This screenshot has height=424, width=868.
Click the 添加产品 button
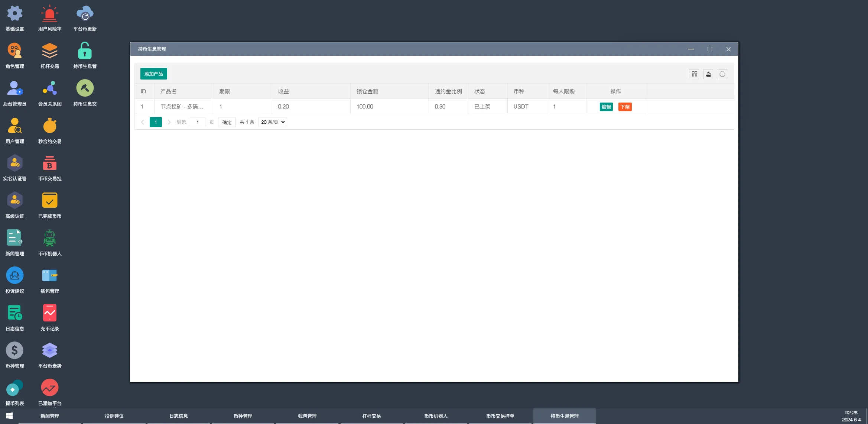[x=154, y=74]
